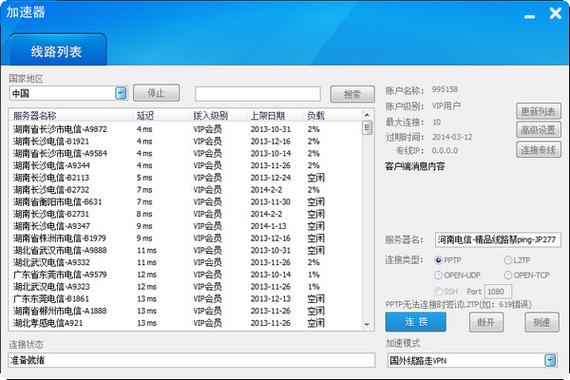Screen dimensions: 570x380
Task: Click the server list scrollbar thumb
Action: pyautogui.click(x=367, y=128)
